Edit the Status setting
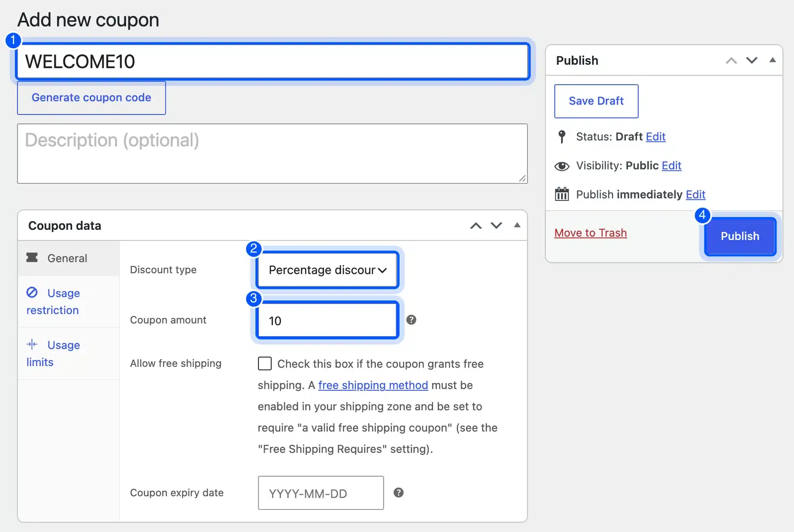The height and width of the screenshot is (532, 794). click(x=655, y=137)
